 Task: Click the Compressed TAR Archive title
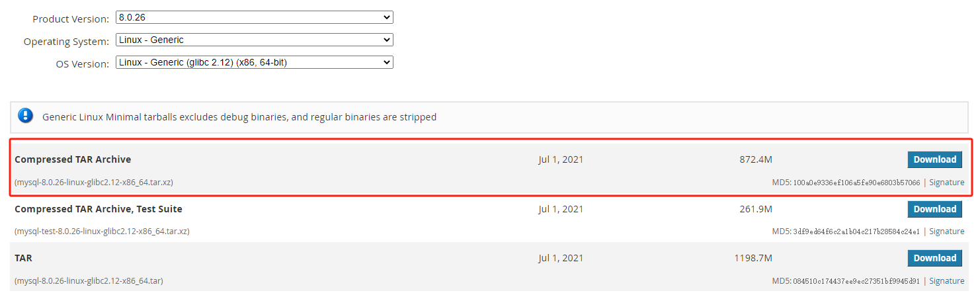tap(73, 159)
